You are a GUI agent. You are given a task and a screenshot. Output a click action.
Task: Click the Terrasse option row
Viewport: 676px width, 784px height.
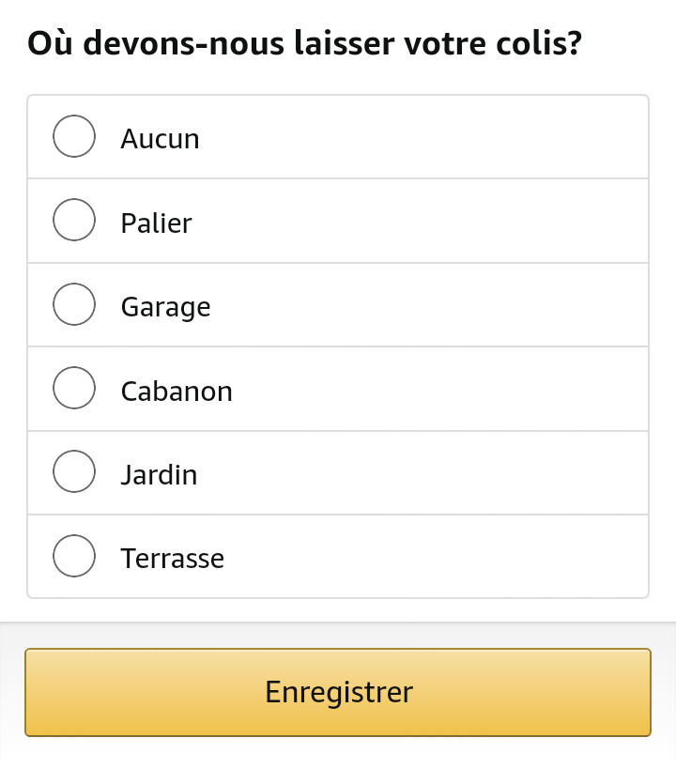(338, 556)
